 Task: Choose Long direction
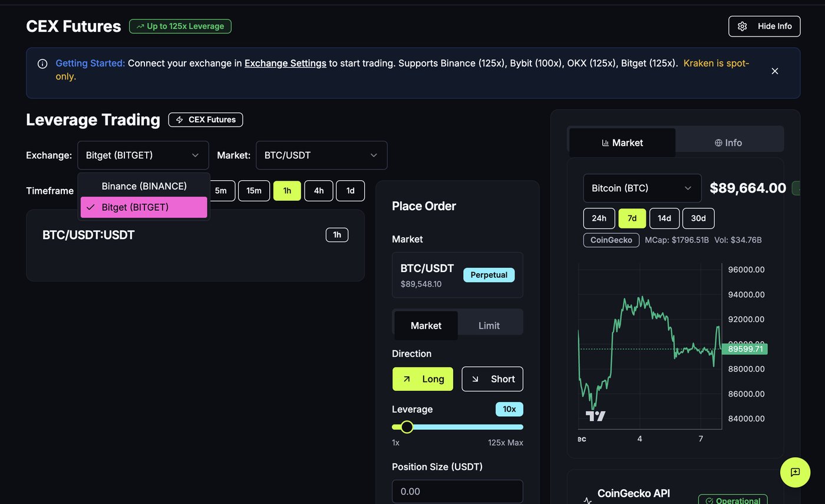pos(423,379)
